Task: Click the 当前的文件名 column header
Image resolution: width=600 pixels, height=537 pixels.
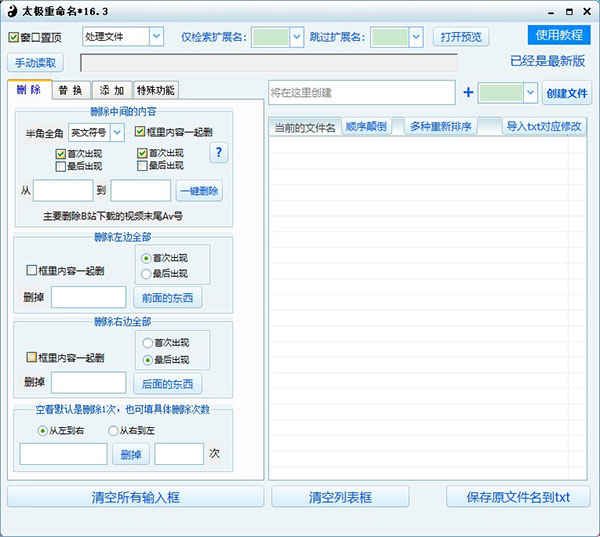Action: pos(305,127)
